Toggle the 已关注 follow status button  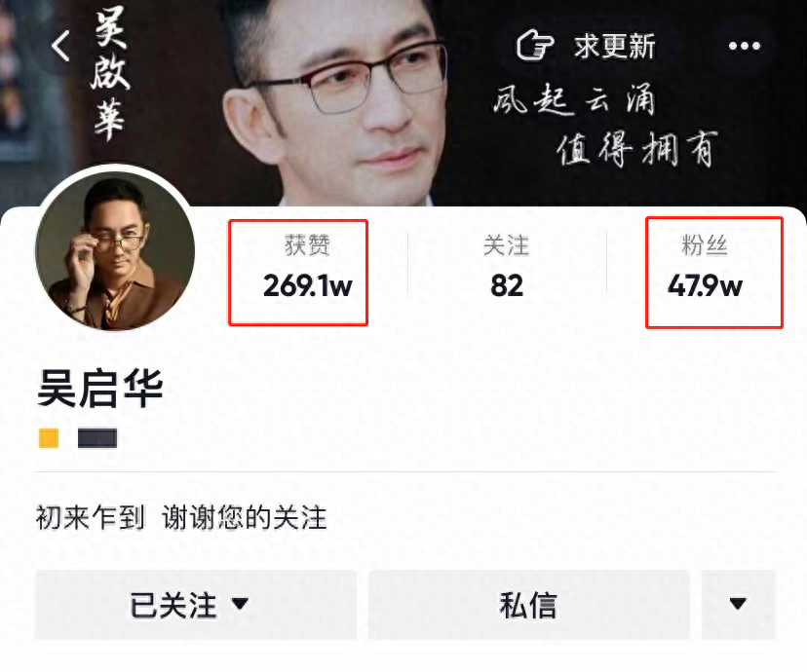pyautogui.click(x=196, y=605)
